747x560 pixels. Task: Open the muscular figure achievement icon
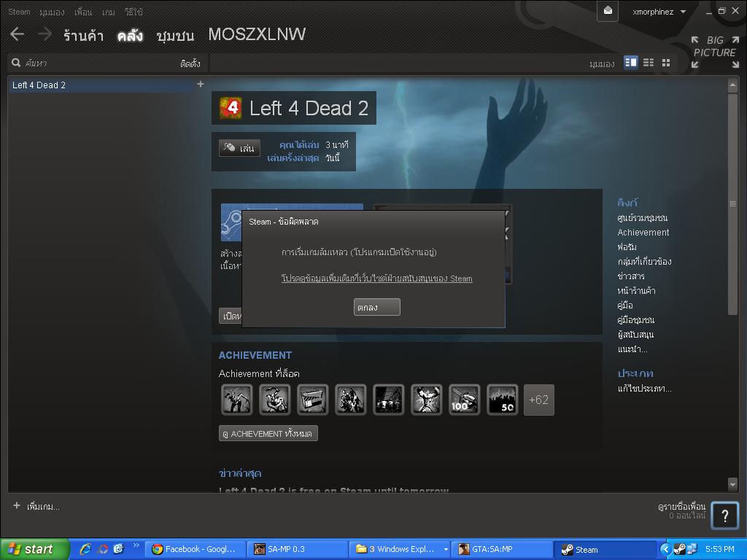tap(426, 400)
